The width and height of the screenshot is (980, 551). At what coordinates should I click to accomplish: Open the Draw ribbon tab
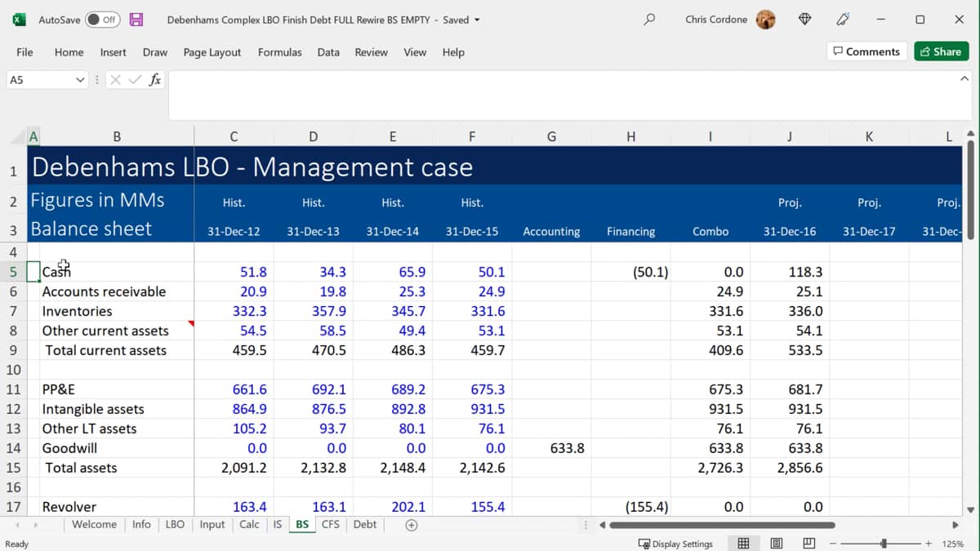coord(155,52)
